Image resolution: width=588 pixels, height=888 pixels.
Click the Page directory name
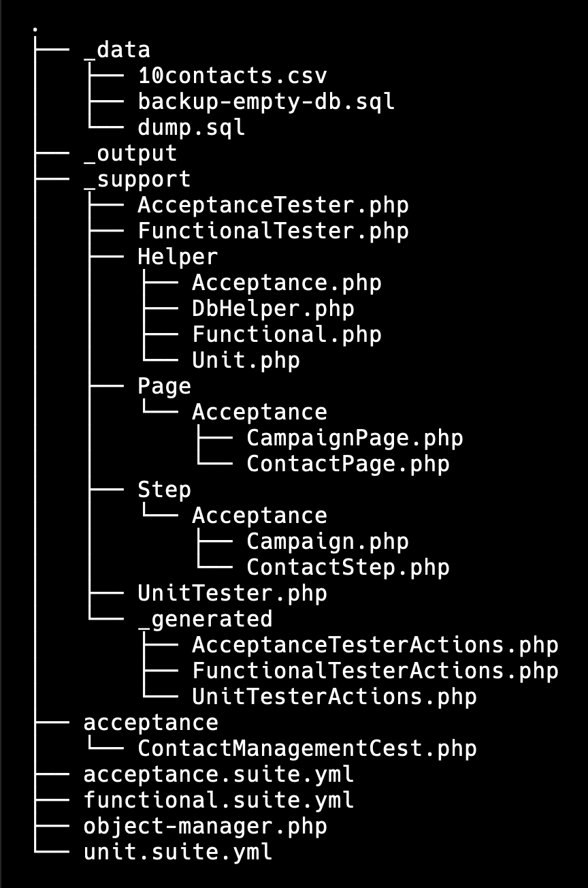tap(164, 386)
